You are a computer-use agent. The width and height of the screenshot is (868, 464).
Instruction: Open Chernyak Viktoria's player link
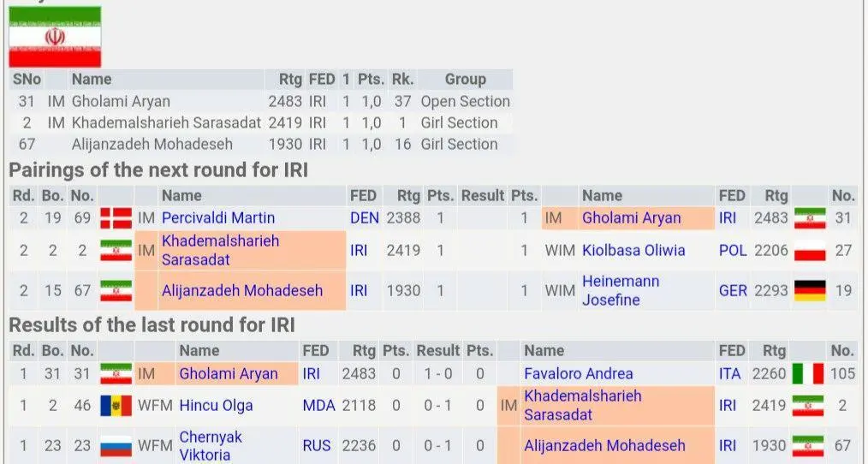(x=211, y=446)
